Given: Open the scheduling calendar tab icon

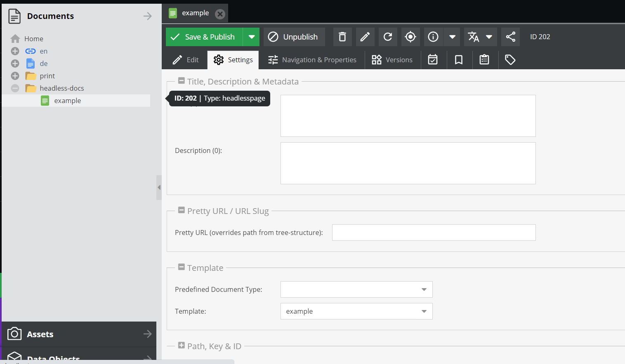Looking at the screenshot, I should click(433, 60).
